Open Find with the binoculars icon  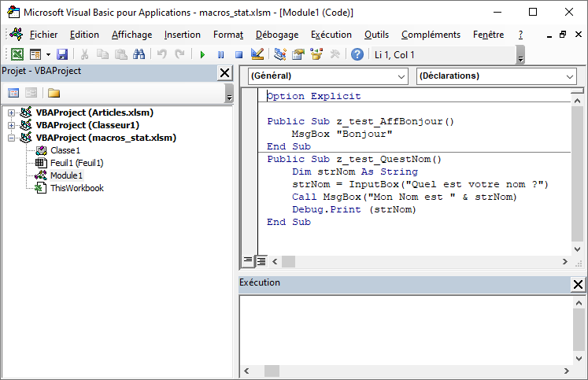click(x=139, y=55)
